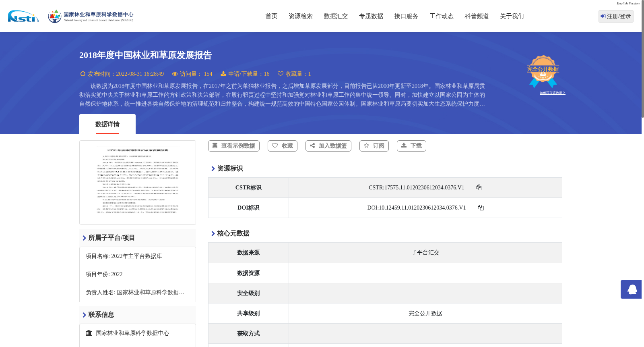This screenshot has width=644, height=347.
Task: Click the 收藏 heart button
Action: pyautogui.click(x=283, y=146)
